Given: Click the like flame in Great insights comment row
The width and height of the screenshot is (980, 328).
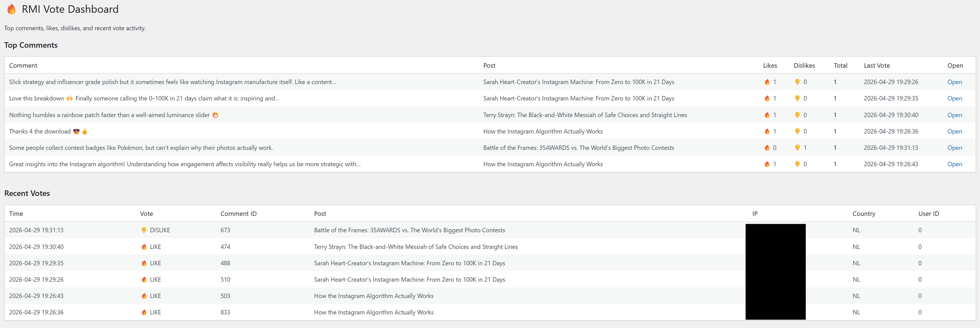Looking at the screenshot, I should (767, 164).
